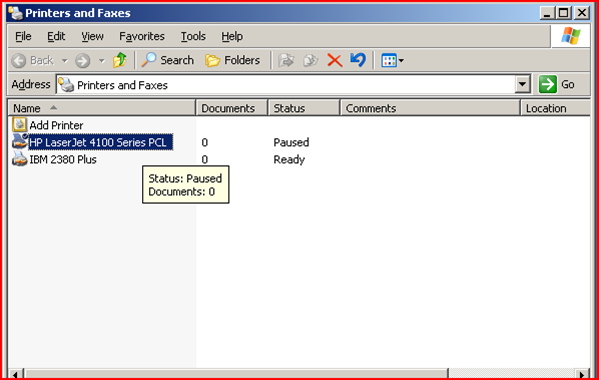The image size is (599, 380).
Task: Open the Forward button history dropdown
Action: [x=101, y=60]
